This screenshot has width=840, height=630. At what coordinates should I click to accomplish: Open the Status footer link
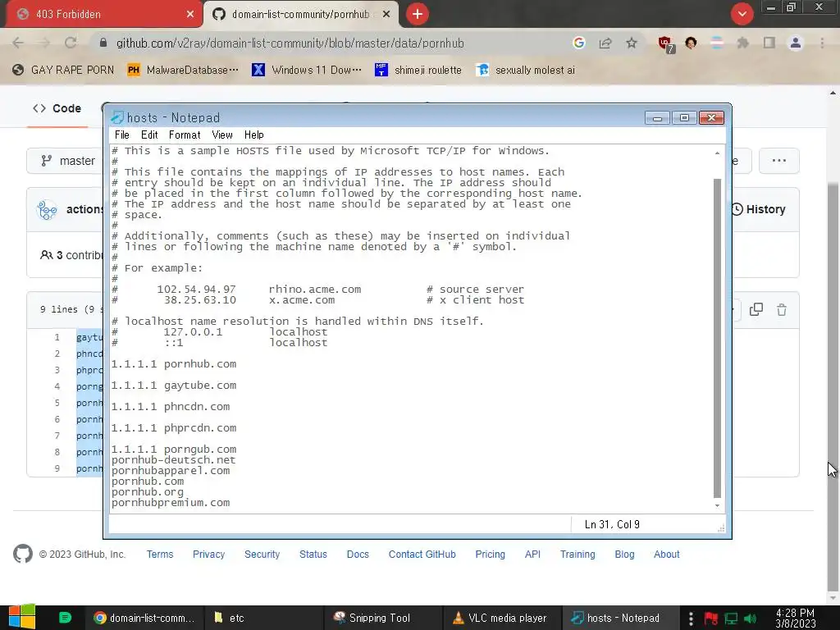click(313, 555)
